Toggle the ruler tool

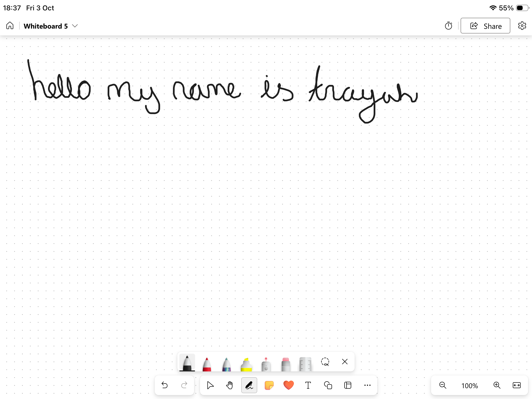coord(305,364)
